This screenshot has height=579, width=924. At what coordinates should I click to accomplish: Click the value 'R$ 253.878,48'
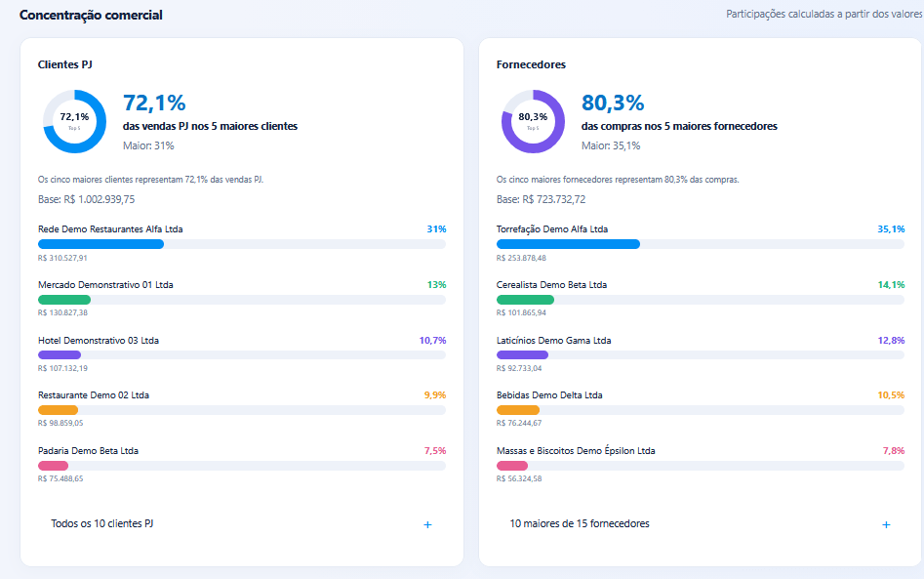521,258
